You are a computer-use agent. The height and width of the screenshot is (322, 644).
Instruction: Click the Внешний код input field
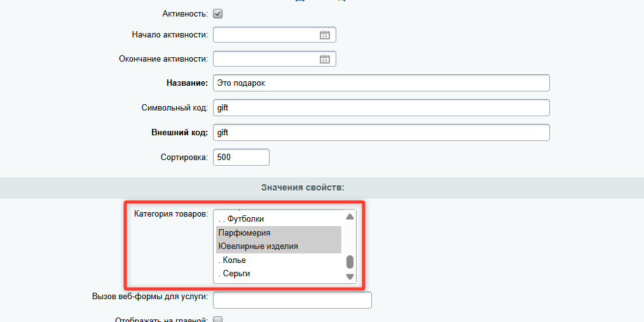[x=381, y=133]
